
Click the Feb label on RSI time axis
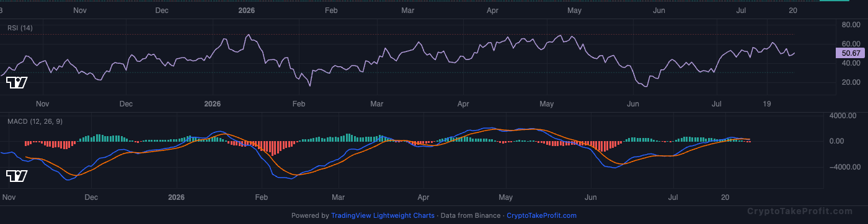click(299, 104)
